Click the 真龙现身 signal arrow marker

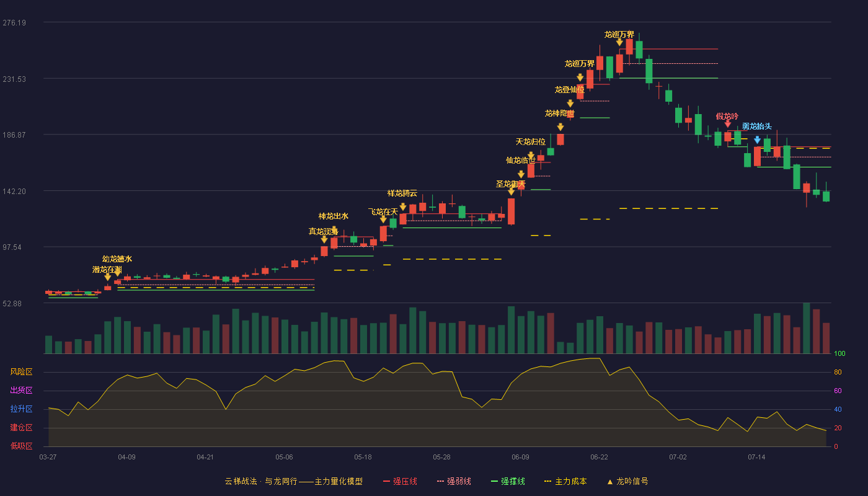coord(324,239)
